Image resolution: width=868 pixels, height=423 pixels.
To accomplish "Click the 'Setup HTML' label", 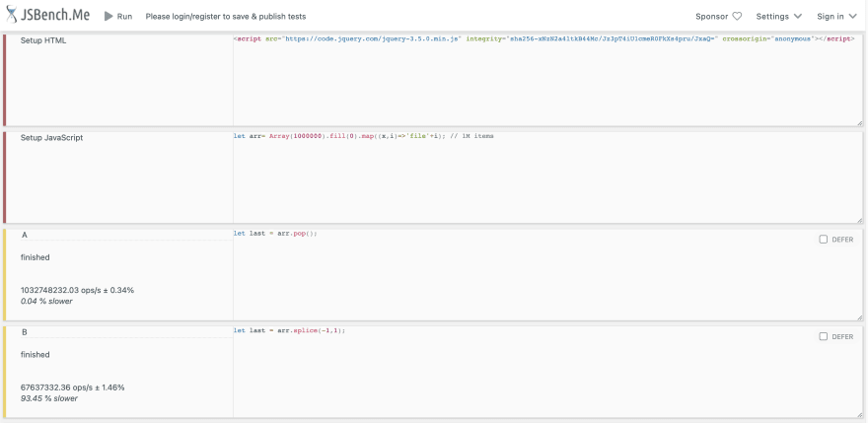I will point(43,40).
